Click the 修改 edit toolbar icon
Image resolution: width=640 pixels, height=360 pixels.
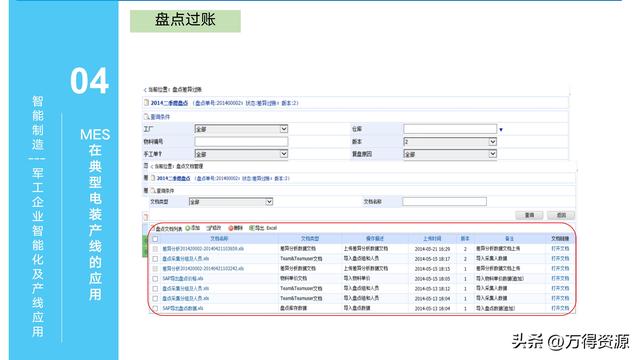pos(209,228)
